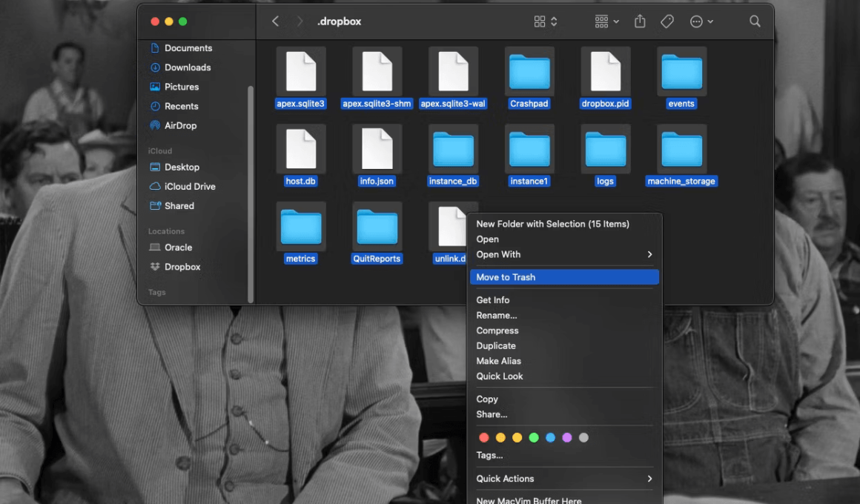Go back with the left chevron
860x504 pixels.
[275, 21]
